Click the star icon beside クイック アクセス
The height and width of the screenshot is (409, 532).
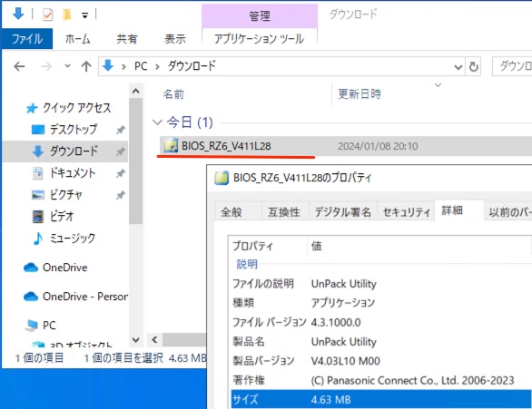point(32,109)
